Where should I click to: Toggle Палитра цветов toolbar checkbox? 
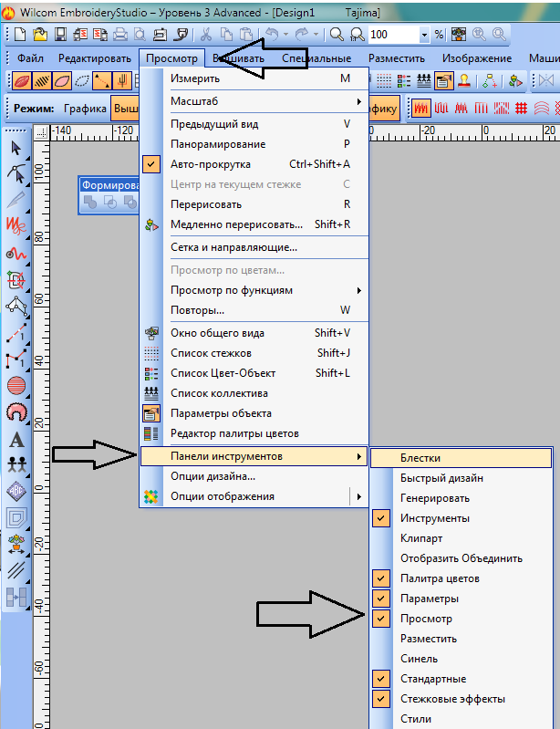pyautogui.click(x=461, y=578)
